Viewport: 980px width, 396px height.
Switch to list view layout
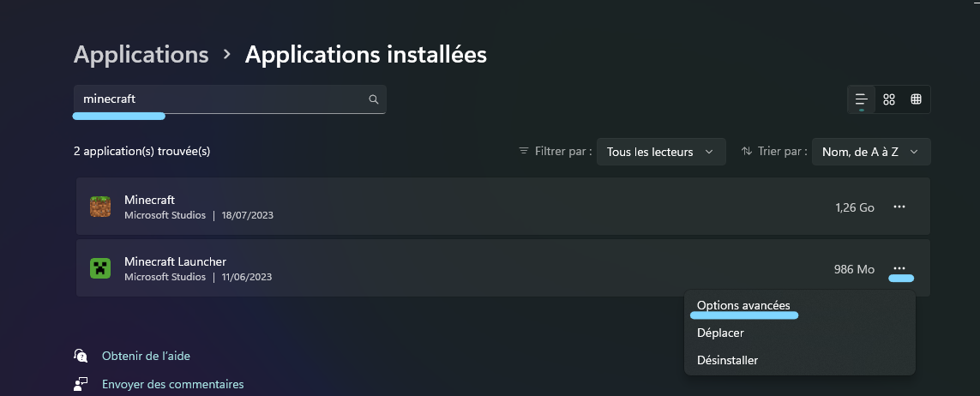[x=861, y=99]
